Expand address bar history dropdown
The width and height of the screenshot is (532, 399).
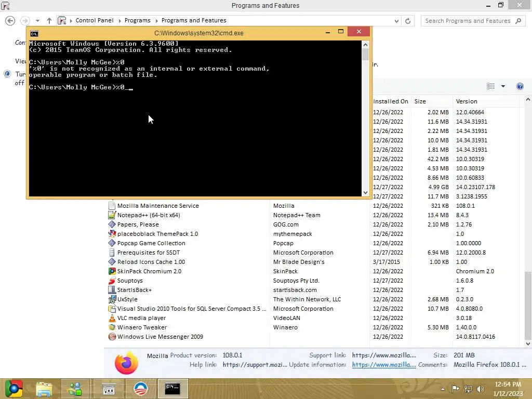396,21
